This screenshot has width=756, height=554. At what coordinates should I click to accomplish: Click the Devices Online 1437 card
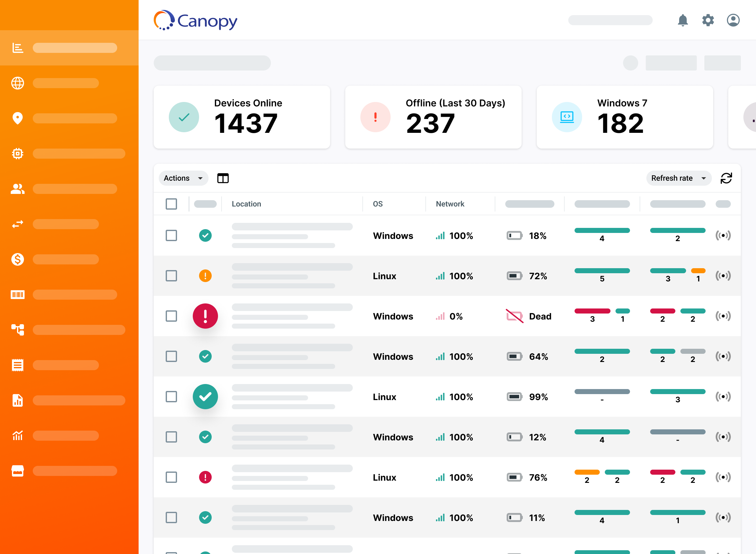[242, 117]
